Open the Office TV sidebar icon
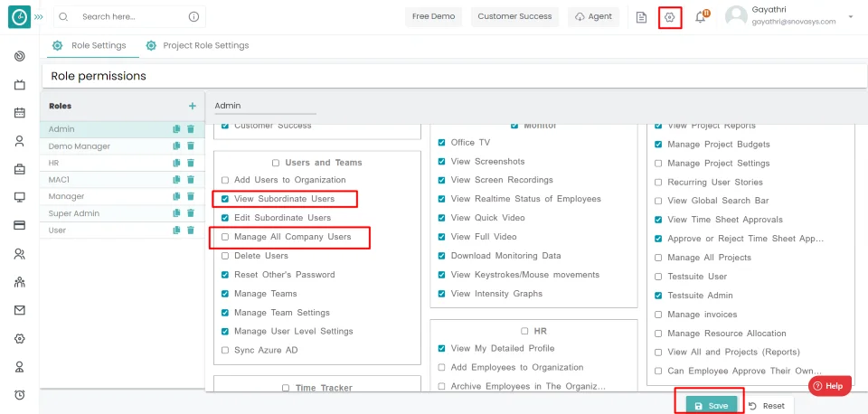Viewport: 868px width, 414px height. pyautogui.click(x=20, y=84)
